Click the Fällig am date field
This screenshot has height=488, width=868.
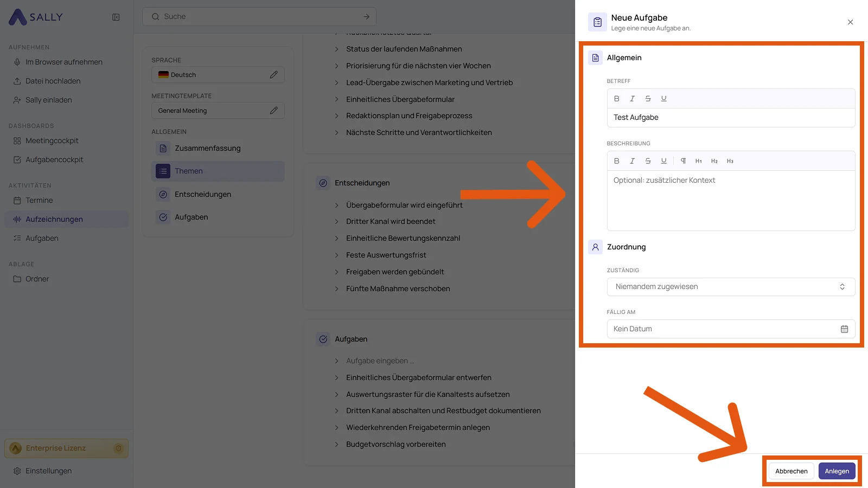click(x=731, y=329)
